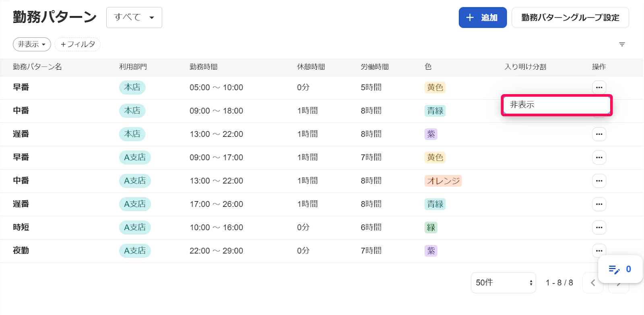Click the 09:00 ～ 18:00 time cell
Screen dimensions: 644x315
(x=216, y=111)
